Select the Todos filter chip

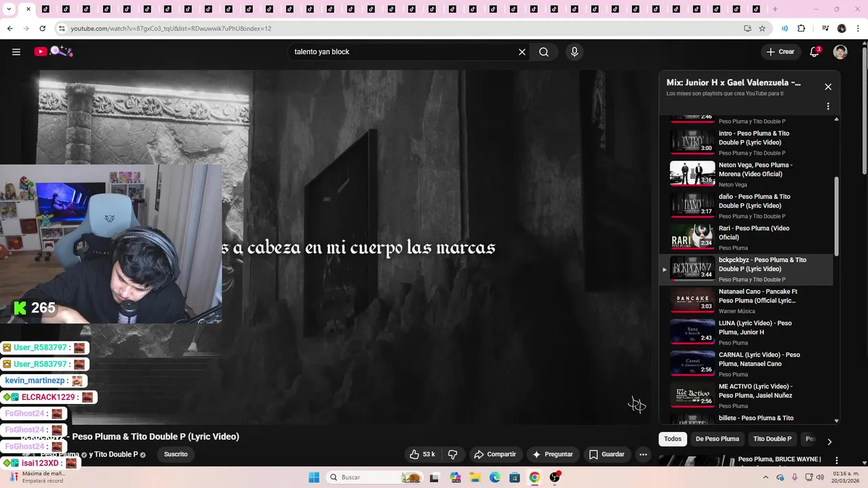673,439
